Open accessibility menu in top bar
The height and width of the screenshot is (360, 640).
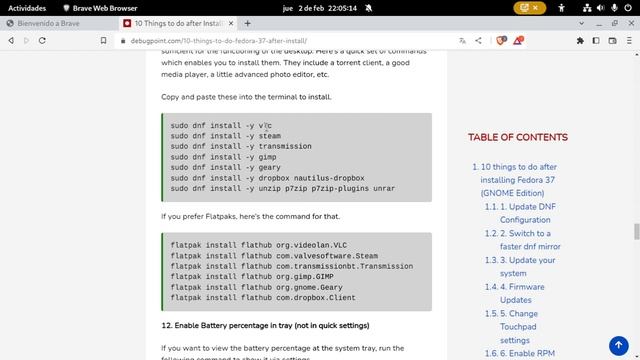(562, 8)
